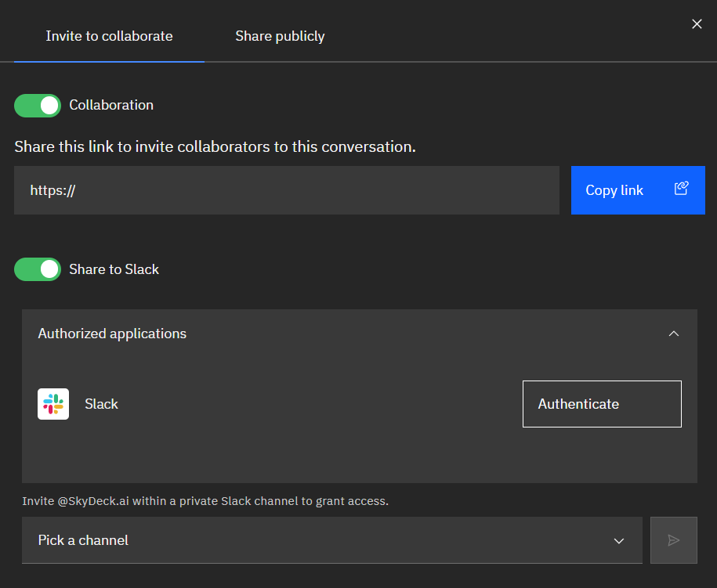Click the Share this link instruction text
717x588 pixels.
[x=215, y=146]
